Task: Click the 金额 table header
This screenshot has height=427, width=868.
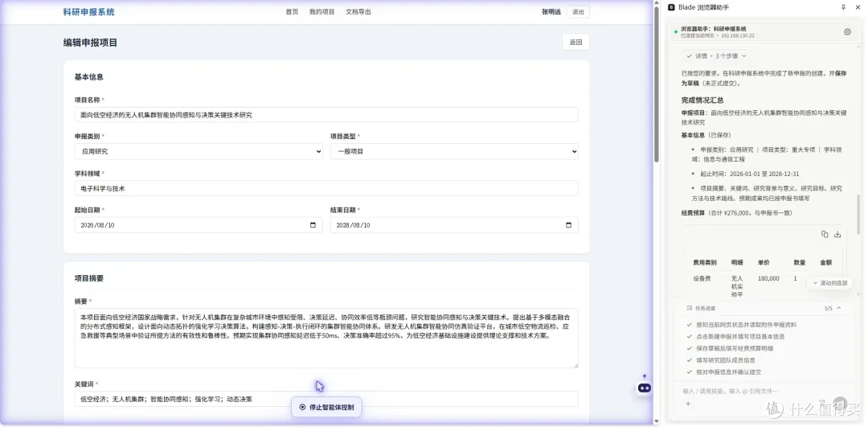Action: (x=825, y=262)
